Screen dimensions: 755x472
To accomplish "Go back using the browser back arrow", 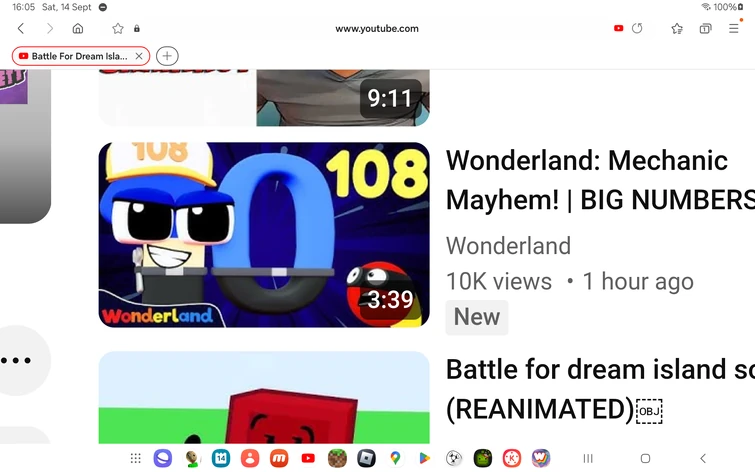I will point(21,28).
